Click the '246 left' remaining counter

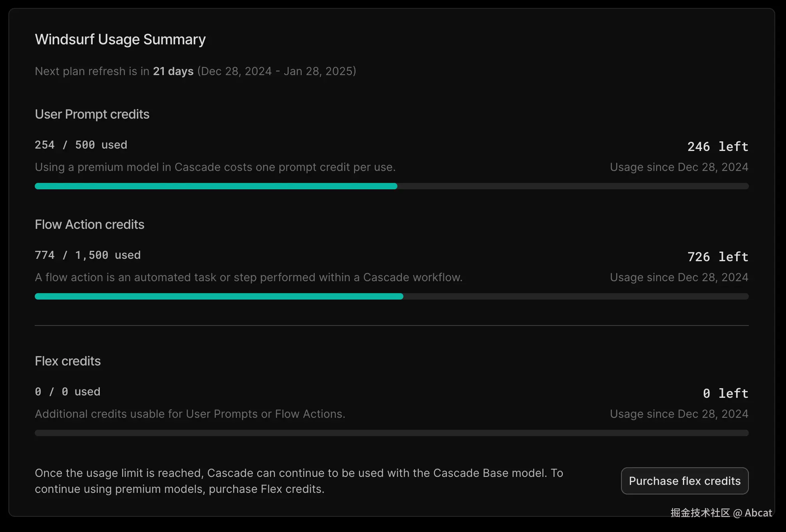point(717,147)
